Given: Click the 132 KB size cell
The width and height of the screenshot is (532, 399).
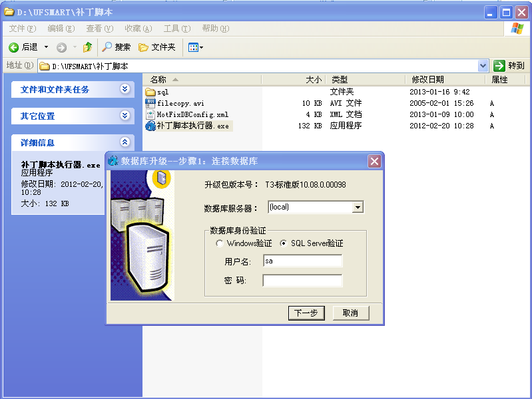Looking at the screenshot, I should tap(310, 126).
